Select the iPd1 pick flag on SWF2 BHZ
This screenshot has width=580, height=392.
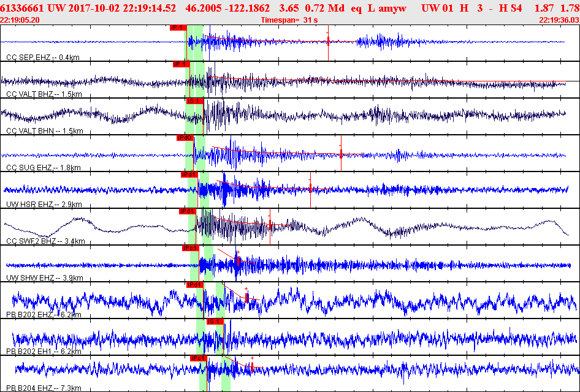coord(187,211)
